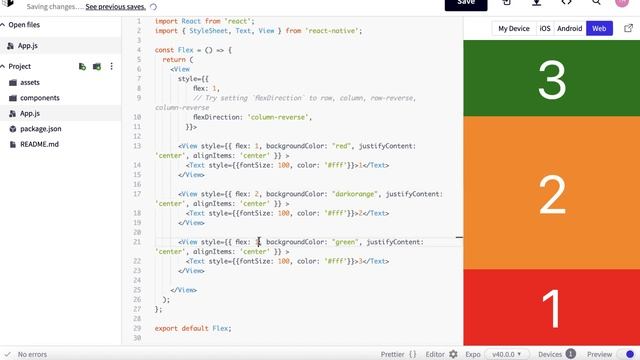Viewport: 640px width, 360px height.
Task: Click the package.json file icon
Action: (13, 129)
